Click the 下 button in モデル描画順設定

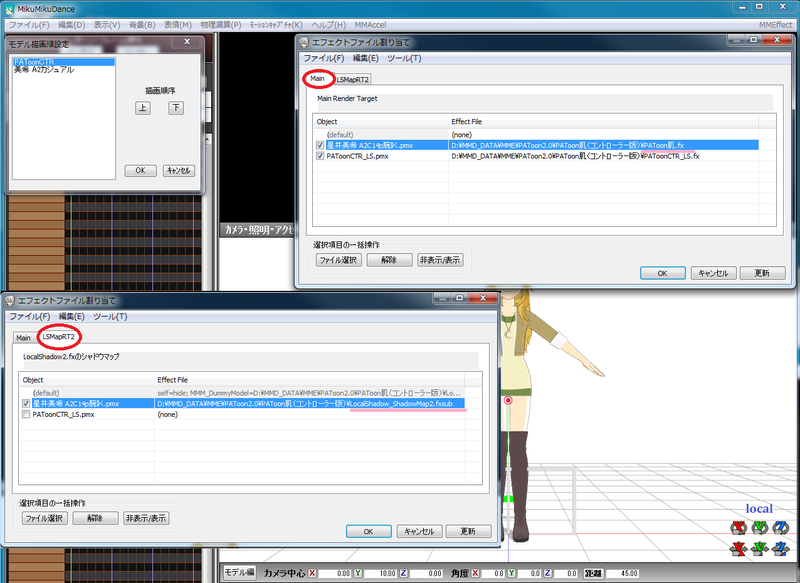coord(176,108)
